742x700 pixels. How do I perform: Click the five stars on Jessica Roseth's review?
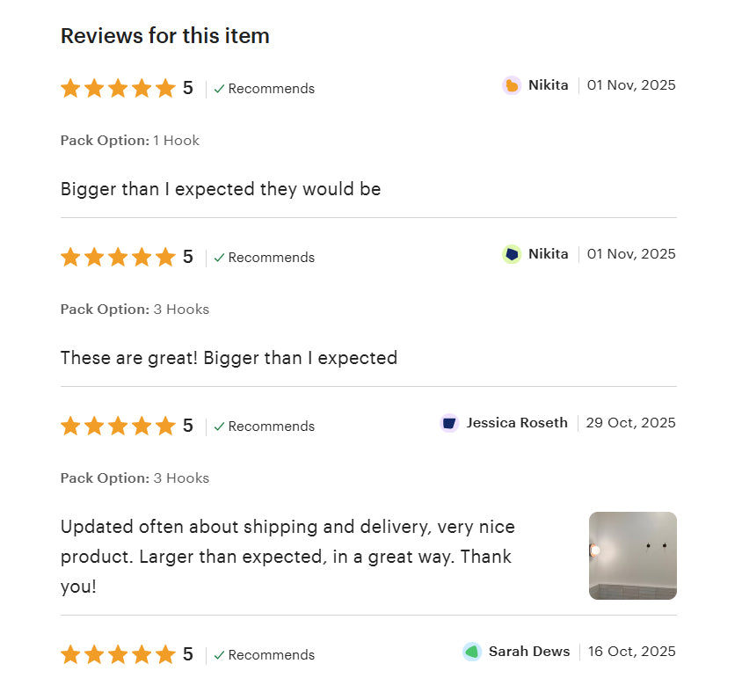(118, 426)
